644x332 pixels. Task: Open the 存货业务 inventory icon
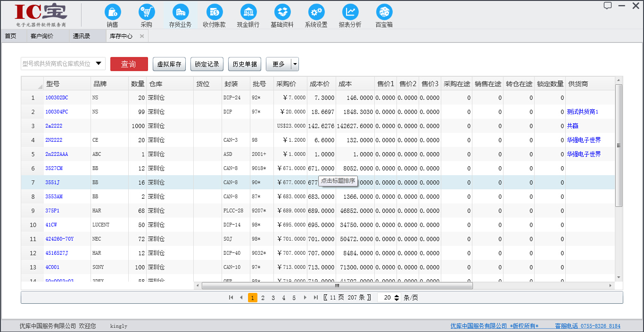pos(180,12)
